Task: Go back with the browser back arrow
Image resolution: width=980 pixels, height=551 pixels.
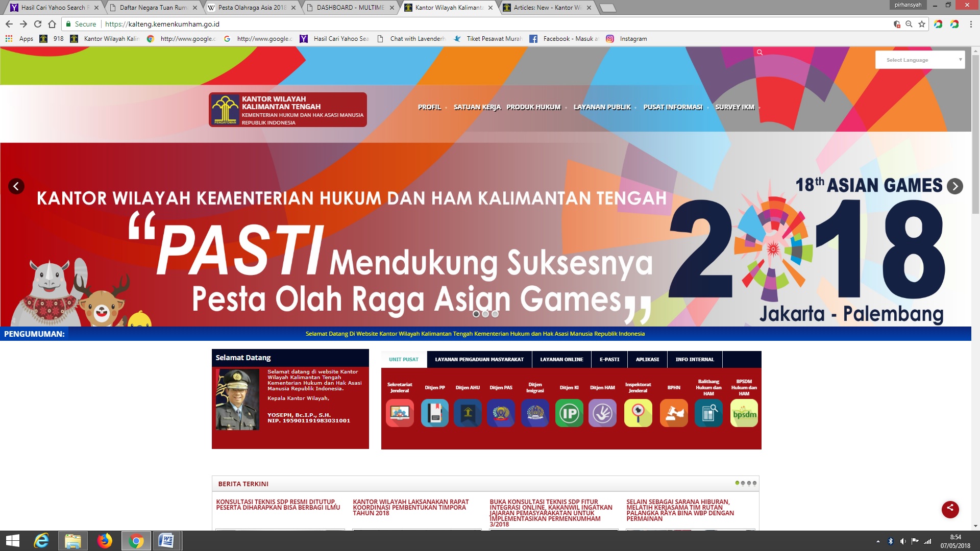Action: coord(9,24)
